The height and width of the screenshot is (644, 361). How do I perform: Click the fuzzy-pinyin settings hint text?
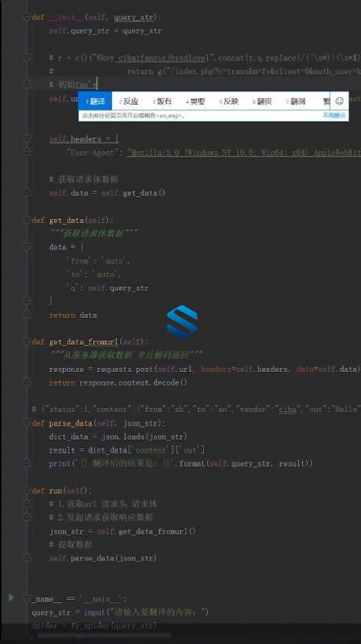pyautogui.click(x=133, y=116)
